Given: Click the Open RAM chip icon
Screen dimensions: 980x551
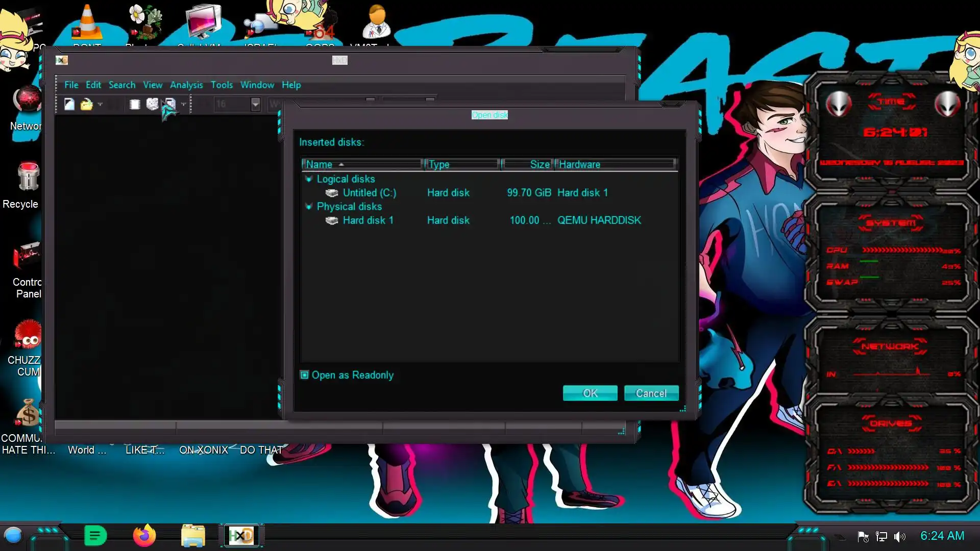Looking at the screenshot, I should pos(135,104).
